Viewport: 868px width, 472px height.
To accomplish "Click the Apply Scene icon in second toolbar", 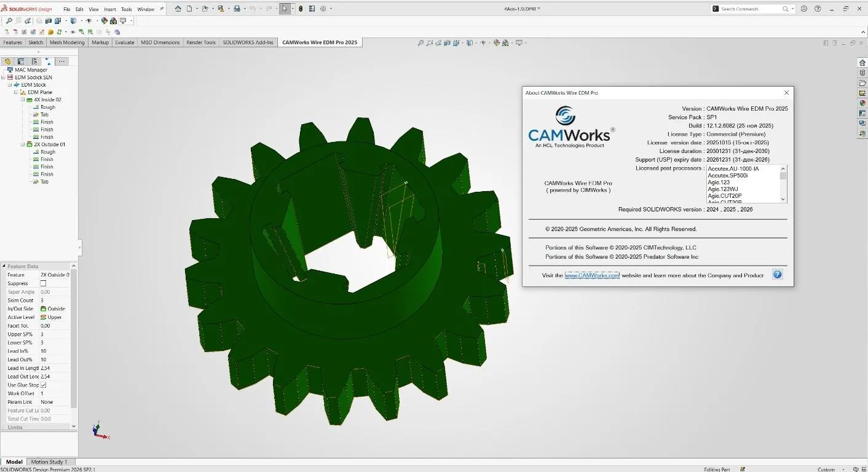I will (x=113, y=20).
